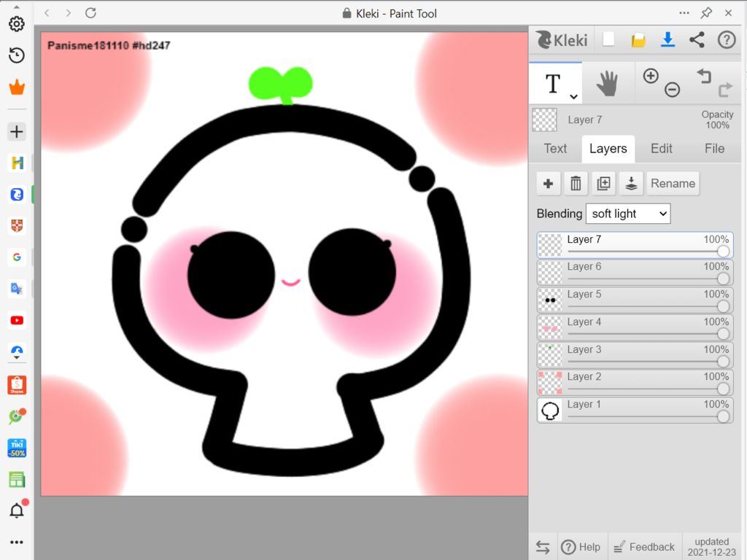Select Layer 2 in the layers list

coord(635,382)
